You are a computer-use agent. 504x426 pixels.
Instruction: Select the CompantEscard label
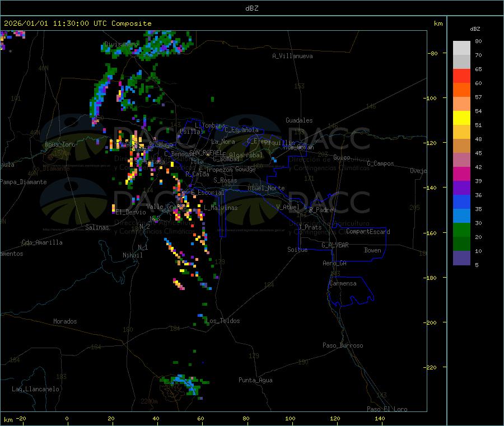(x=368, y=231)
